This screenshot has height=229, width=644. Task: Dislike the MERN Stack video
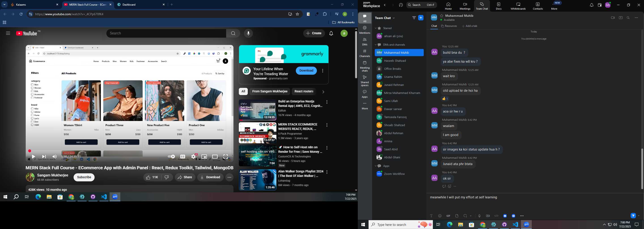point(167,177)
